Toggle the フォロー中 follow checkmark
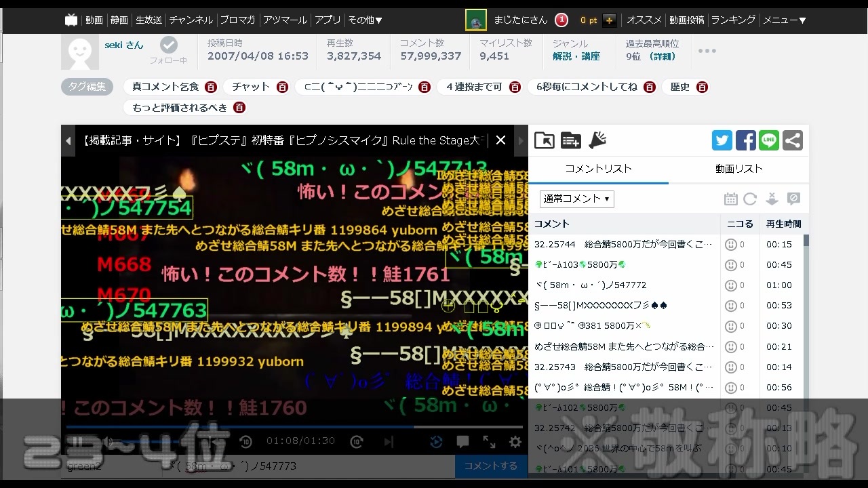This screenshot has width=868, height=488. pyautogui.click(x=169, y=45)
